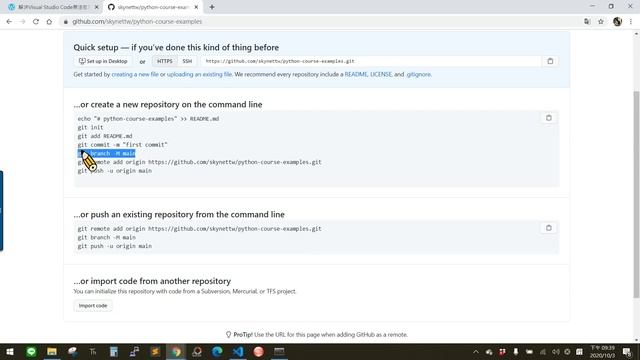This screenshot has height=360, width=640.
Task: Open LINE from the taskbar
Action: point(31,351)
